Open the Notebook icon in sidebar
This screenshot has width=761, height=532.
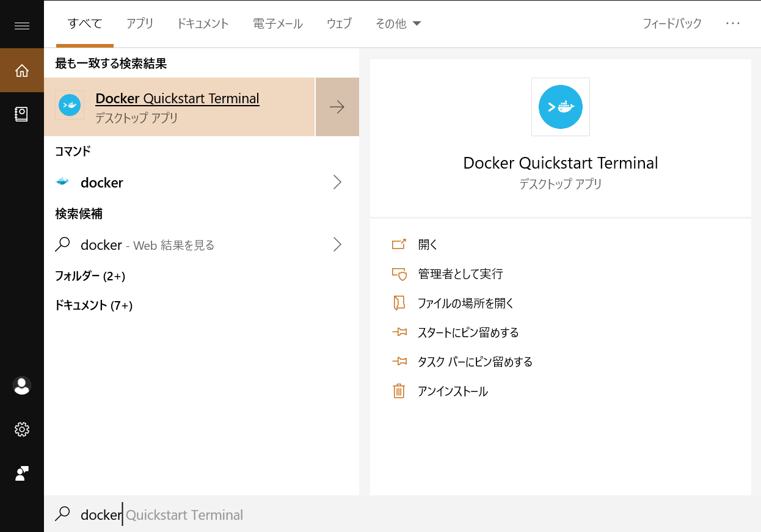coord(22,114)
